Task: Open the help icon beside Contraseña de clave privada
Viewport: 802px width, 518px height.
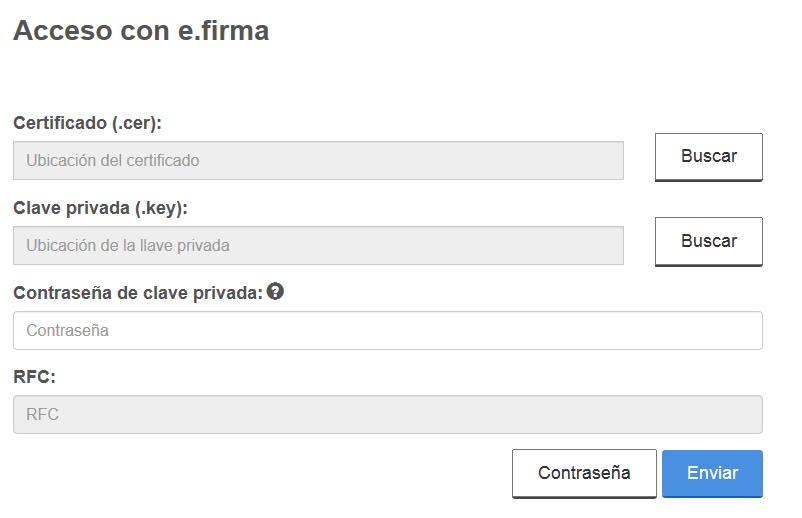Action: tap(275, 291)
